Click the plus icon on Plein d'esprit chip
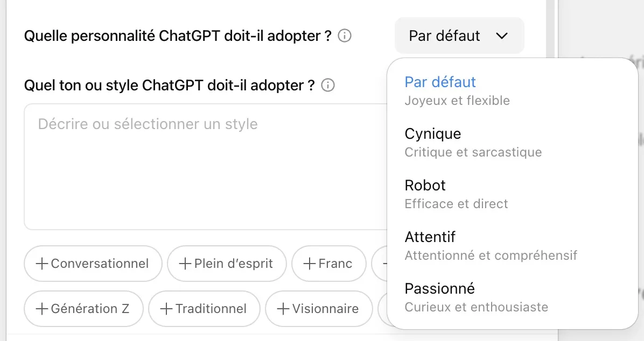The image size is (644, 341). [185, 264]
